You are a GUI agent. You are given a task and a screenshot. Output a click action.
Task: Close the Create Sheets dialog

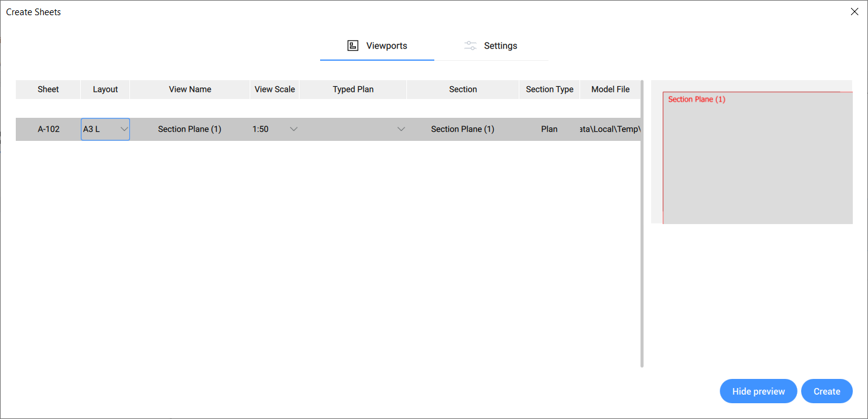(854, 12)
